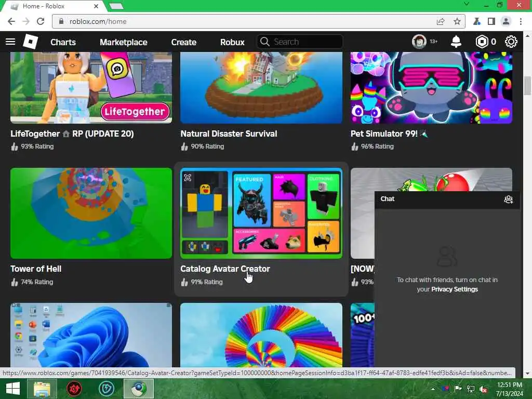Click LifeTogether's 93% Rating text
Screen dimensions: 532x399
pos(37,147)
